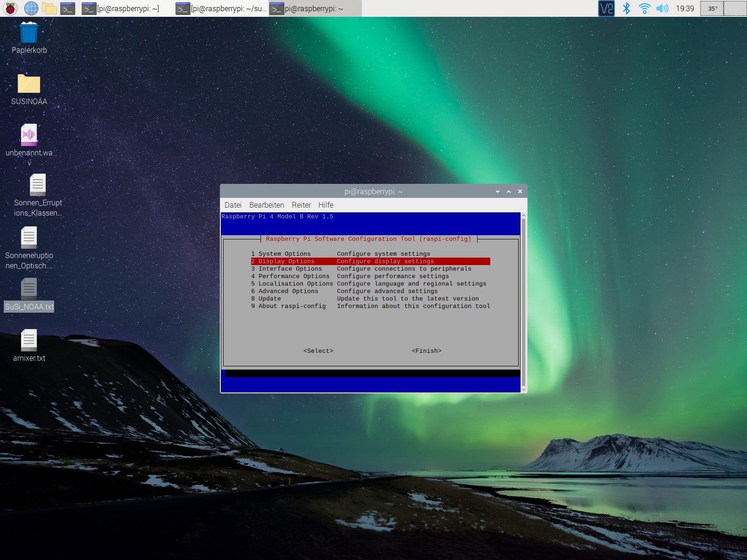Open the Datei menu in terminal

(x=233, y=205)
